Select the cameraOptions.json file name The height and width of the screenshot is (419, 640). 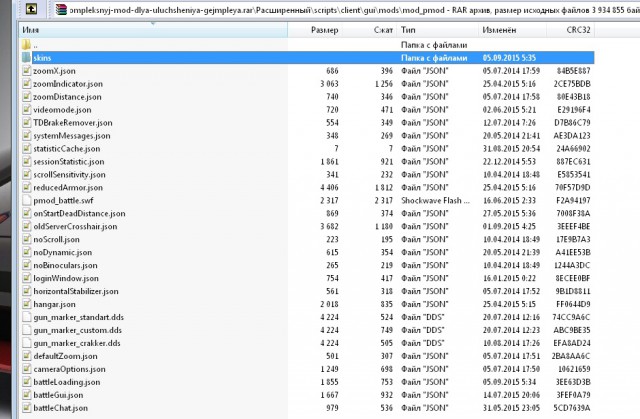coord(69,369)
